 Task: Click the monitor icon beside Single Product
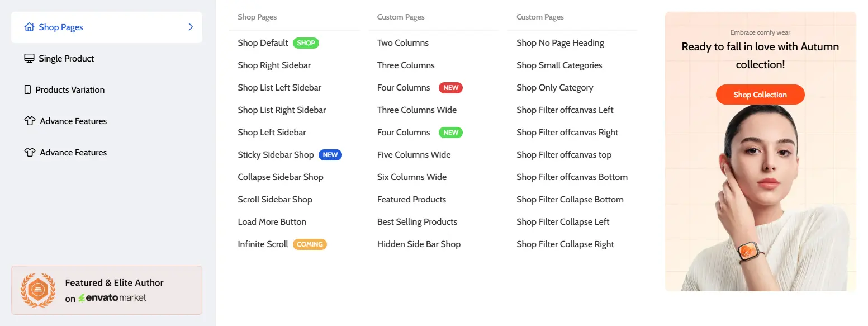pyautogui.click(x=30, y=59)
